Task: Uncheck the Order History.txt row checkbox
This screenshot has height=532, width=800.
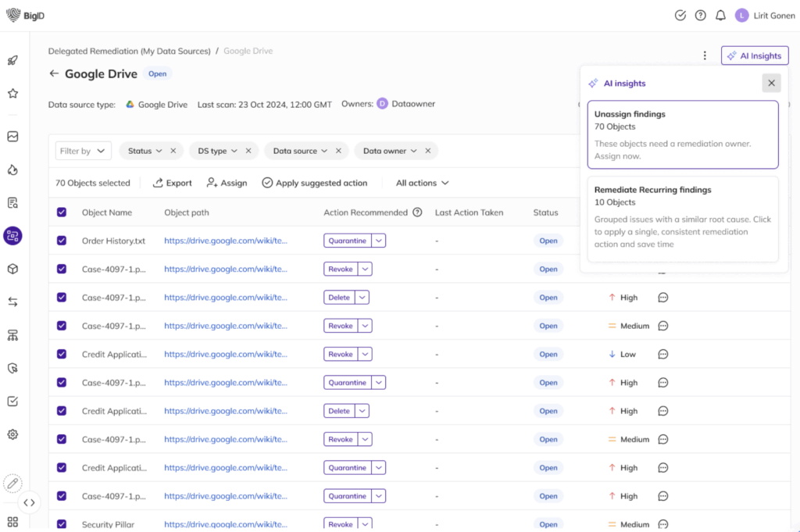Action: [x=62, y=241]
